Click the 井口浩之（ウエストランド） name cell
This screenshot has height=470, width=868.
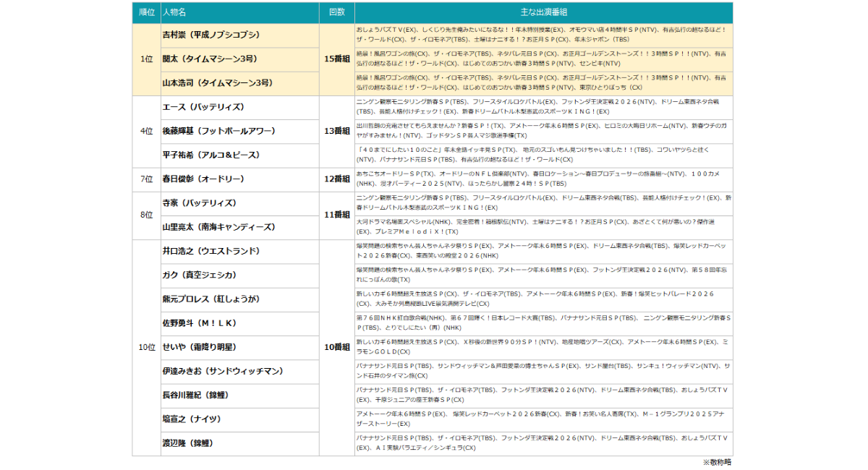point(211,252)
